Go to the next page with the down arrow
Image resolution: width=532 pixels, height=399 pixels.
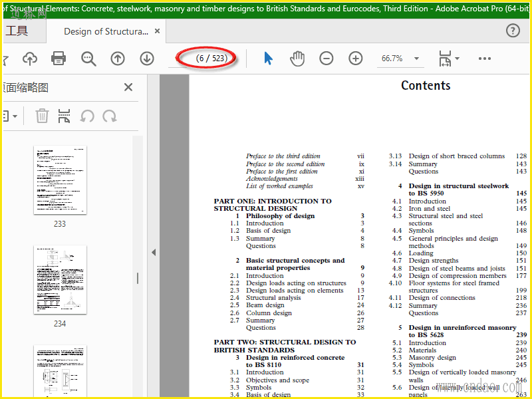[x=147, y=59]
